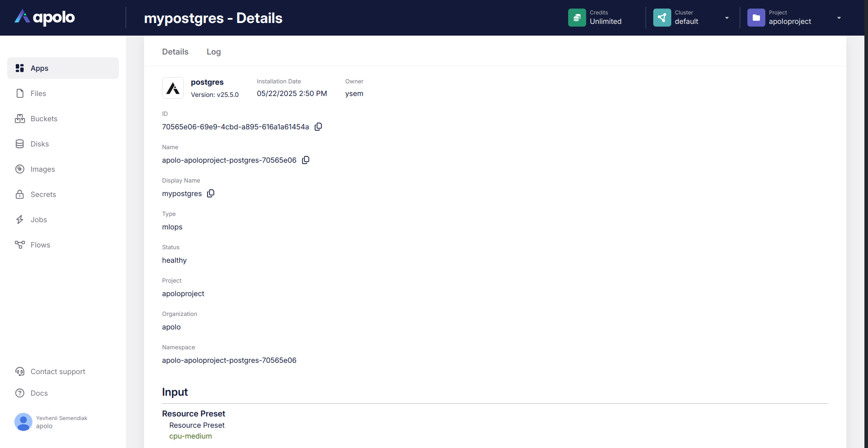Image resolution: width=868 pixels, height=448 pixels.
Task: Open the Docs link
Action: pyautogui.click(x=39, y=393)
